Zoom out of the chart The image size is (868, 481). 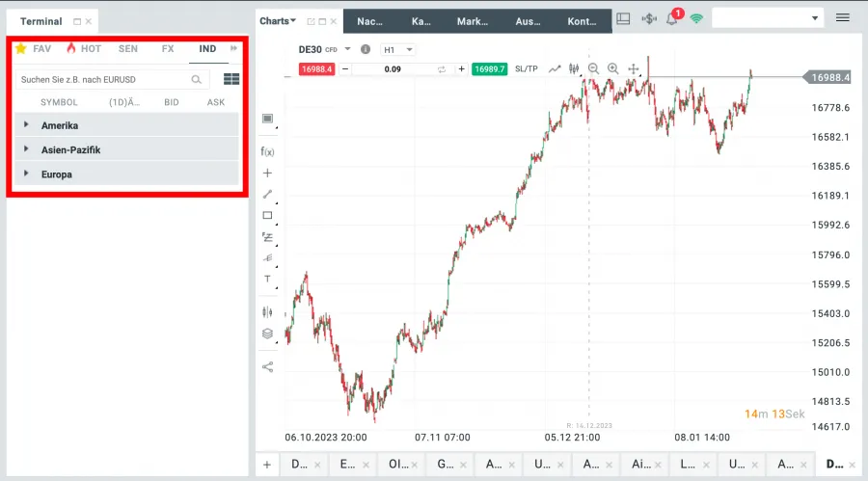point(593,69)
